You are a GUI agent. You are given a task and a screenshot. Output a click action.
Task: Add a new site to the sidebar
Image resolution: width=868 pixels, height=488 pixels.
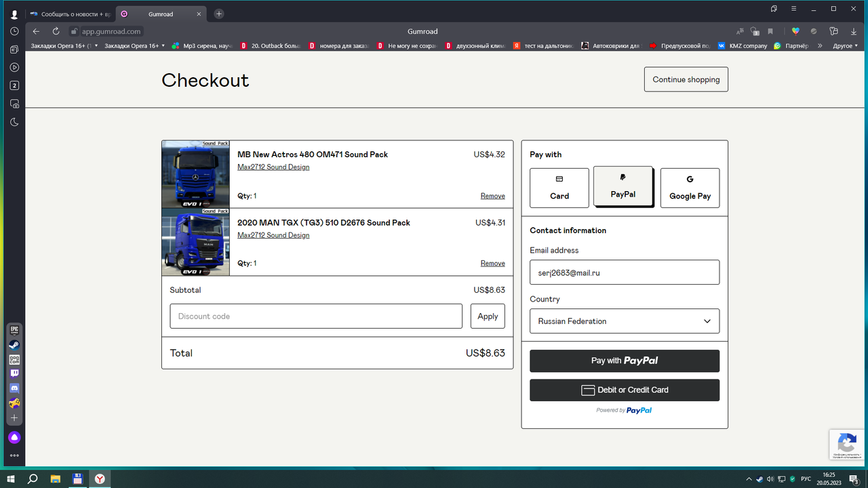[x=14, y=418]
